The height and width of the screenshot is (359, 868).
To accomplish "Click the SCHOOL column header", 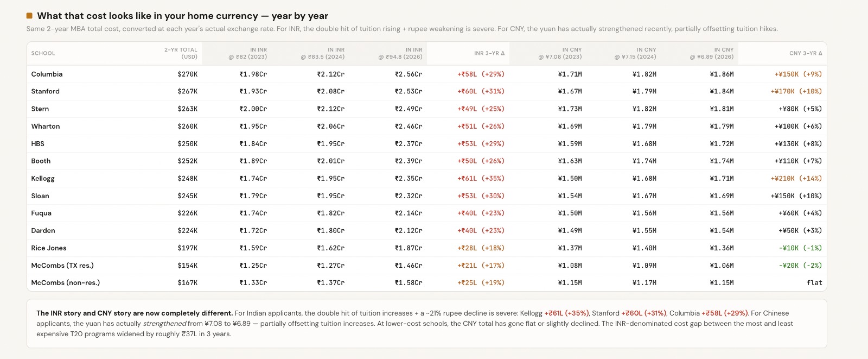I will [43, 53].
